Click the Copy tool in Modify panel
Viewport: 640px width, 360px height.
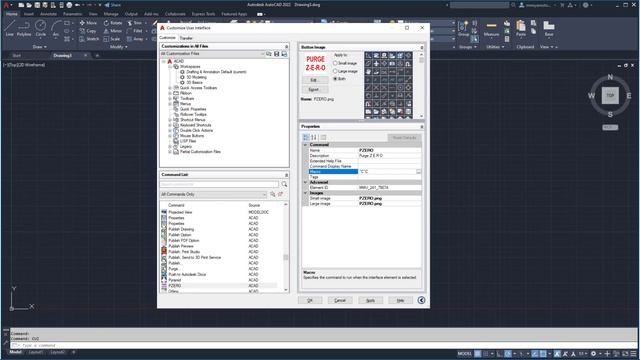pos(88,31)
